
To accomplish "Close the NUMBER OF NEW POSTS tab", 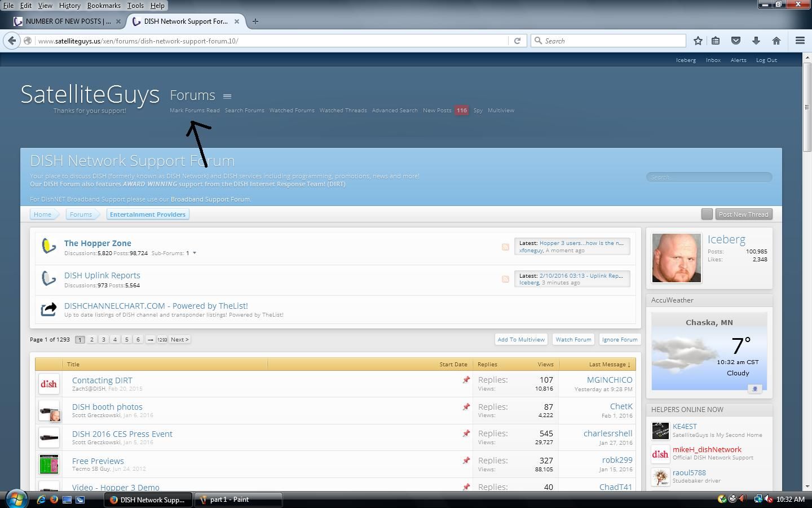I will pos(118,21).
